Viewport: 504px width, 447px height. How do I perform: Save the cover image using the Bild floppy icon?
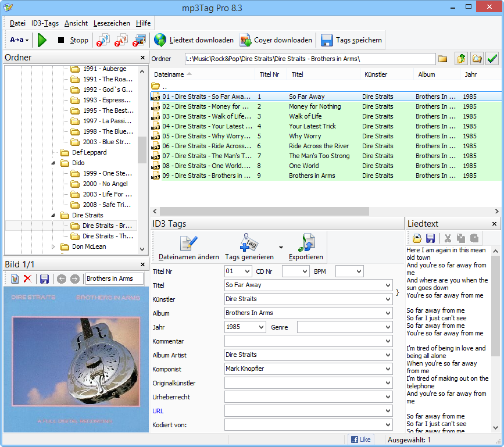point(44,278)
